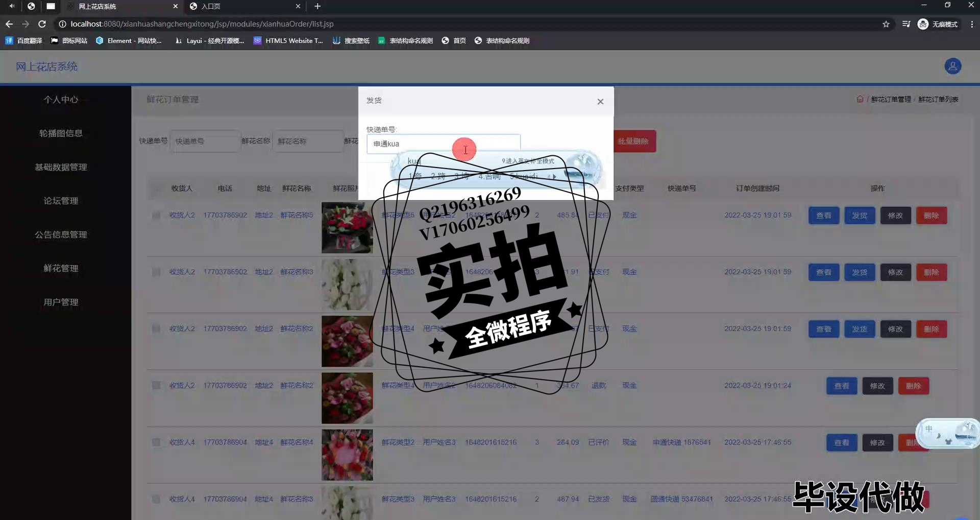The image size is (980, 520).
Task: Open the reading list icon in toolbar
Action: [x=906, y=24]
